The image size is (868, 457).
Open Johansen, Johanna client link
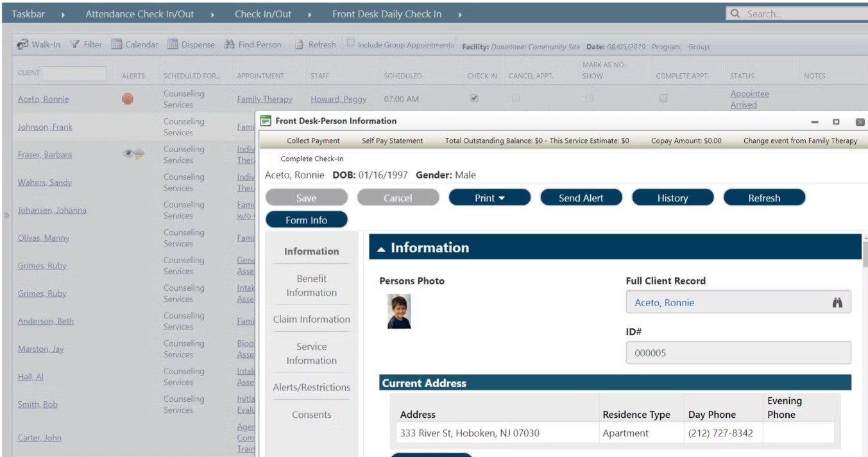point(52,210)
